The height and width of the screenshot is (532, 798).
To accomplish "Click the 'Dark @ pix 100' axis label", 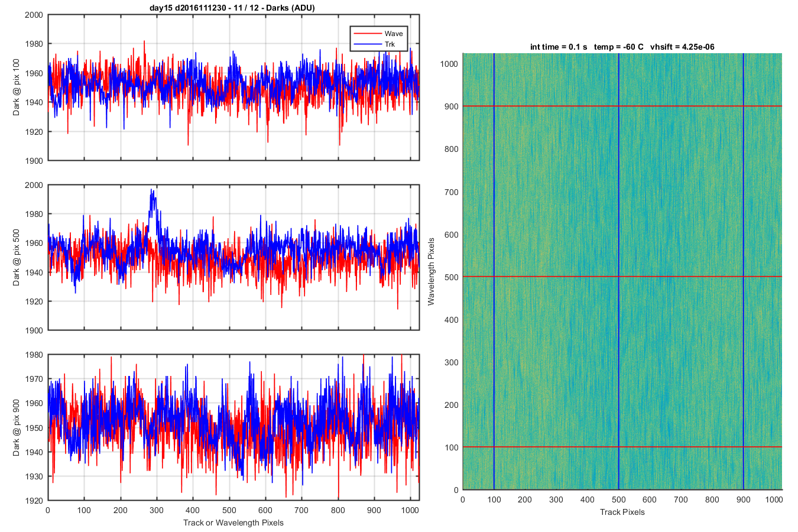I will (x=16, y=87).
